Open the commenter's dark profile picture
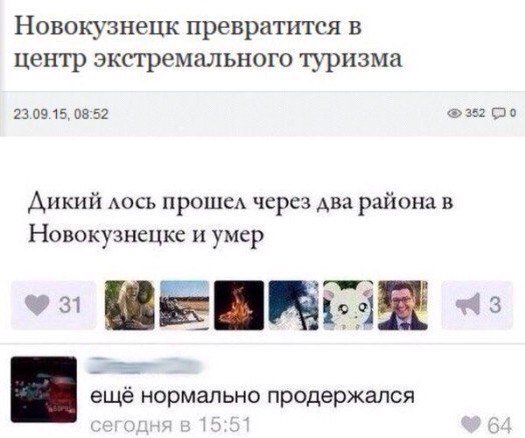525x438 pixels. pyautogui.click(x=44, y=389)
